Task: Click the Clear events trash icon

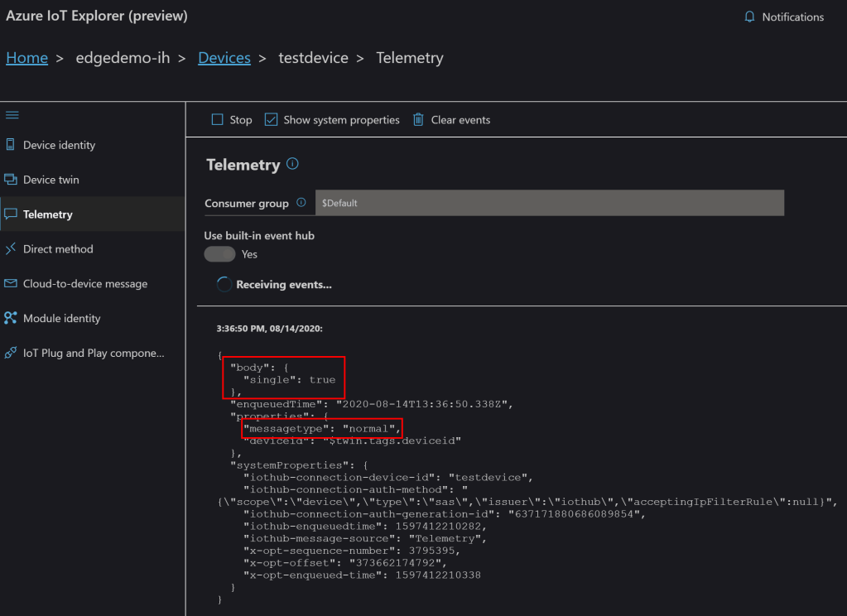Action: [418, 120]
